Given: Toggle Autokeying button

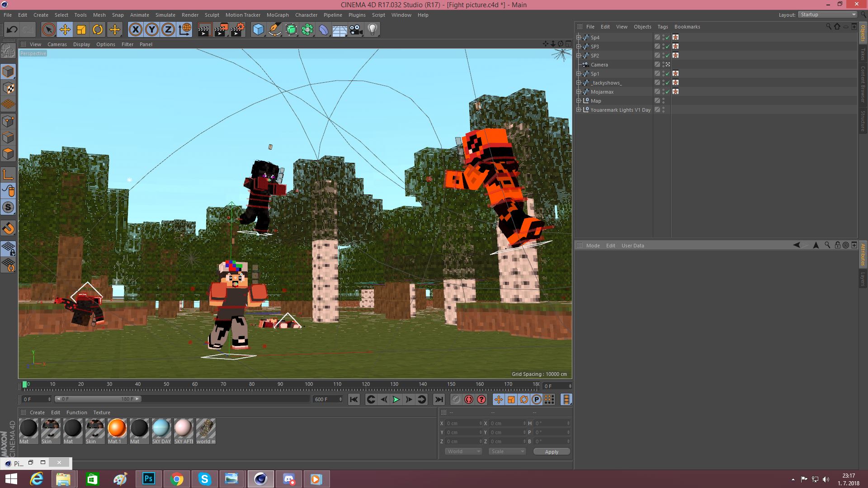Looking at the screenshot, I should coord(469,399).
